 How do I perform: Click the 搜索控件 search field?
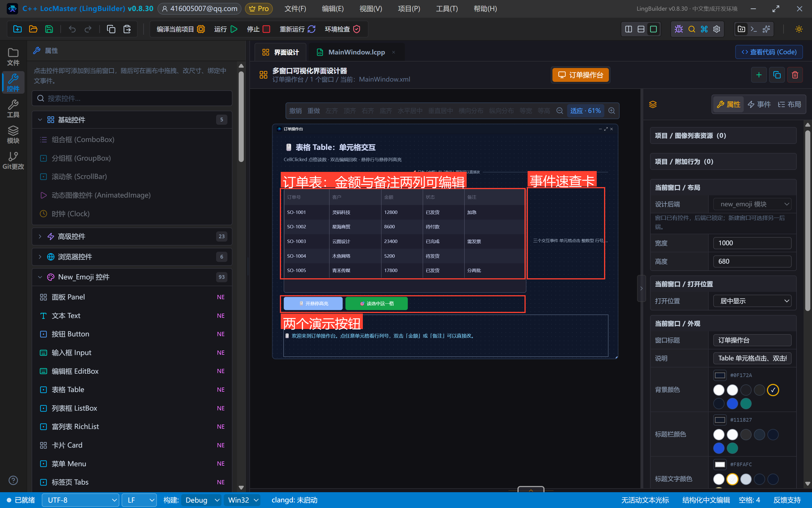coord(132,98)
